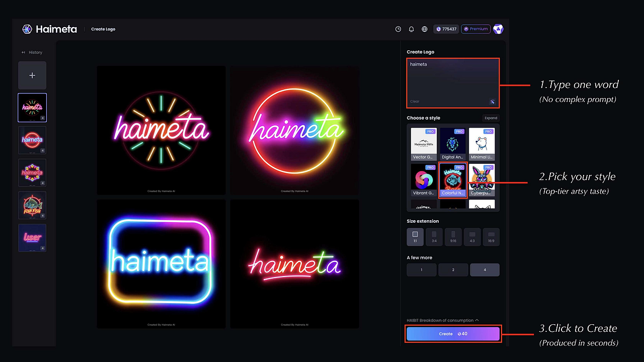Viewport: 644px width, 362px height.
Task: Click the magic wand enhance prompt icon
Action: click(492, 102)
